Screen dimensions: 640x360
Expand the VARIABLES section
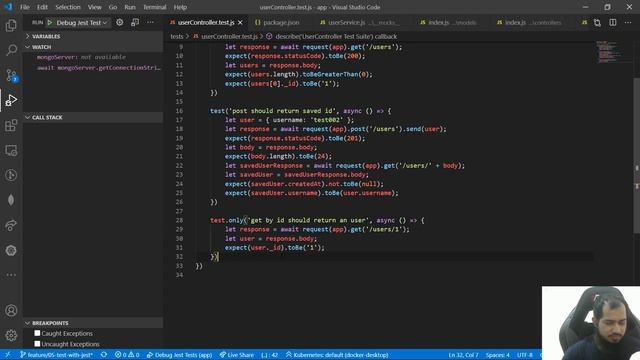(93, 36)
